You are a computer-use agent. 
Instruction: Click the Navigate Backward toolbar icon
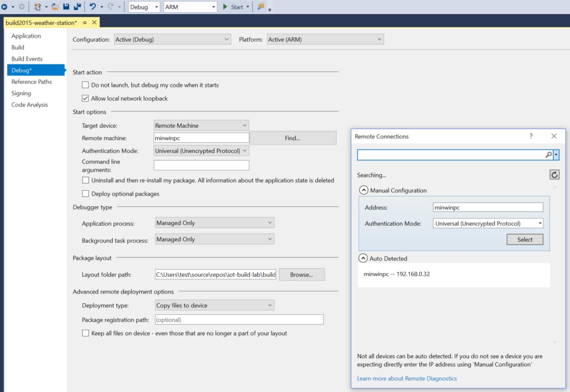tap(4, 7)
